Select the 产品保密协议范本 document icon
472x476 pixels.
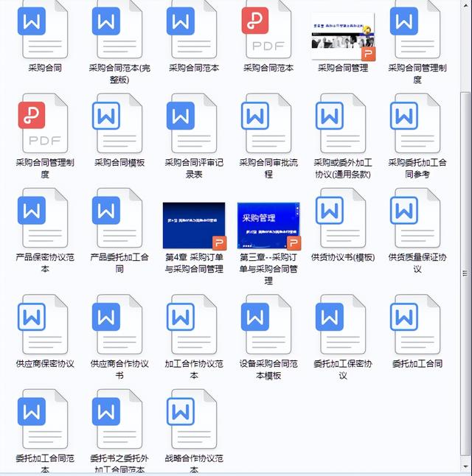[43, 218]
